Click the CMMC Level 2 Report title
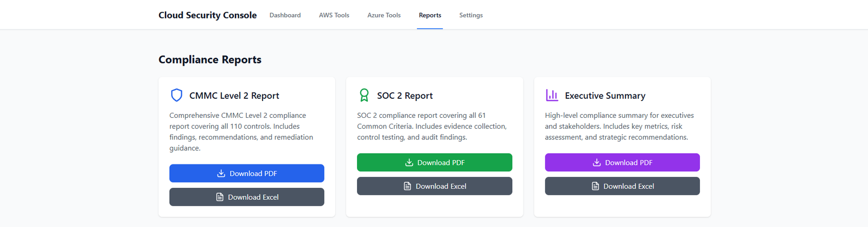The width and height of the screenshot is (868, 227). point(234,96)
